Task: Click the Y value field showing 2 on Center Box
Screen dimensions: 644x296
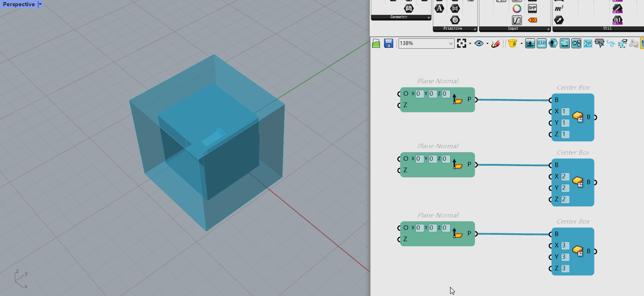Action: (x=565, y=188)
